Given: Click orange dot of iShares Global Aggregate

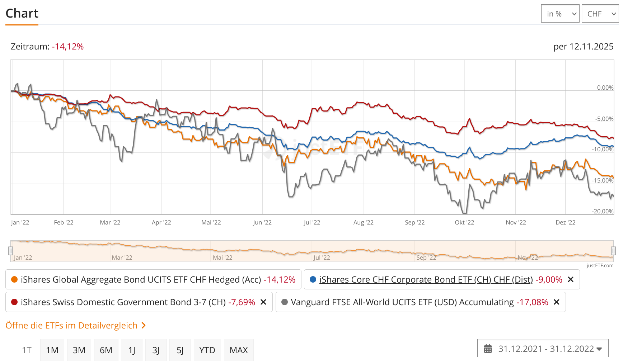Looking at the screenshot, I should [14, 279].
